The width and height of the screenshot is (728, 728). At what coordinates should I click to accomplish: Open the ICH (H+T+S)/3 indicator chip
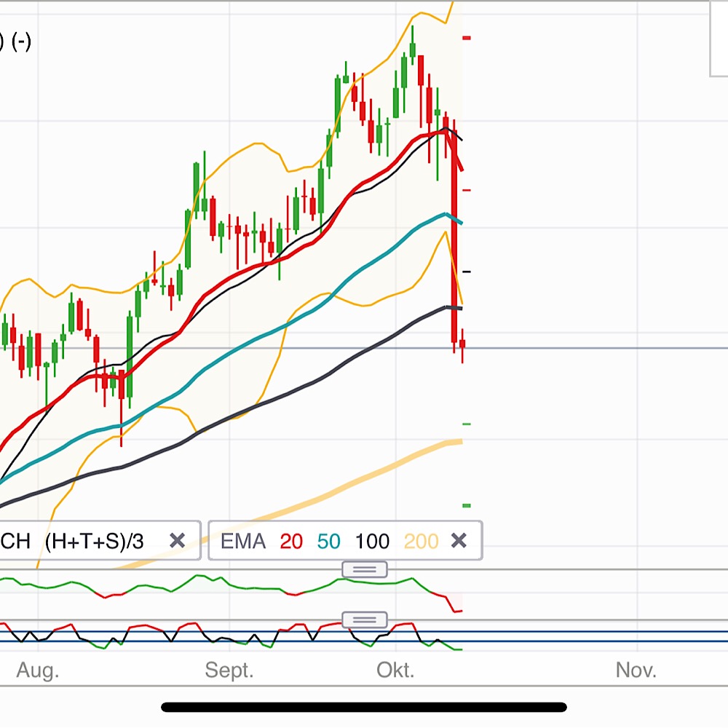click(x=95, y=541)
